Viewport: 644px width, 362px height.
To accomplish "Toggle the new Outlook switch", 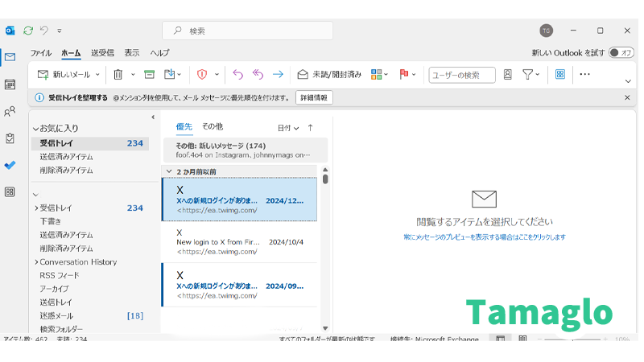I will pyautogui.click(x=621, y=52).
